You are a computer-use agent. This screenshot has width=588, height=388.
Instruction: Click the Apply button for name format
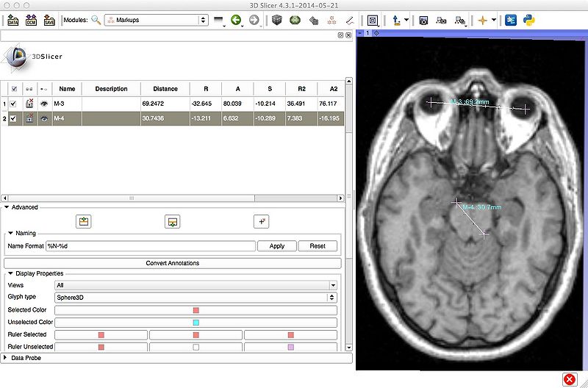click(x=277, y=246)
